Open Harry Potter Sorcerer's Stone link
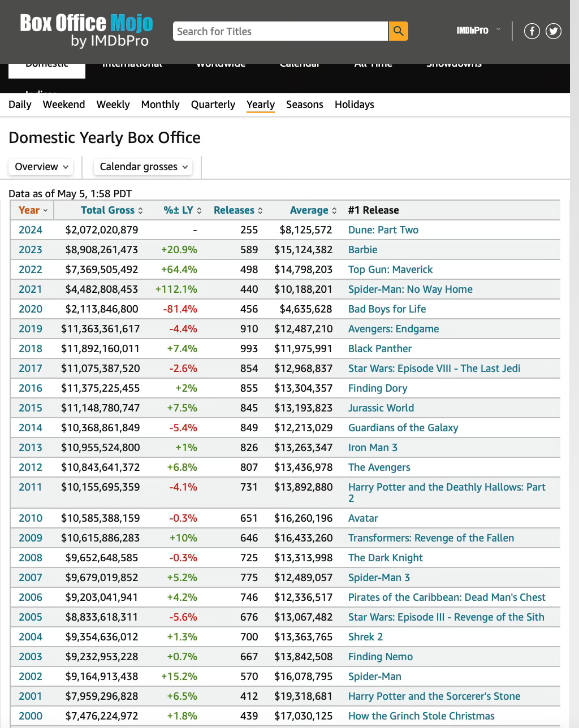This screenshot has height=728, width=579. click(434, 696)
